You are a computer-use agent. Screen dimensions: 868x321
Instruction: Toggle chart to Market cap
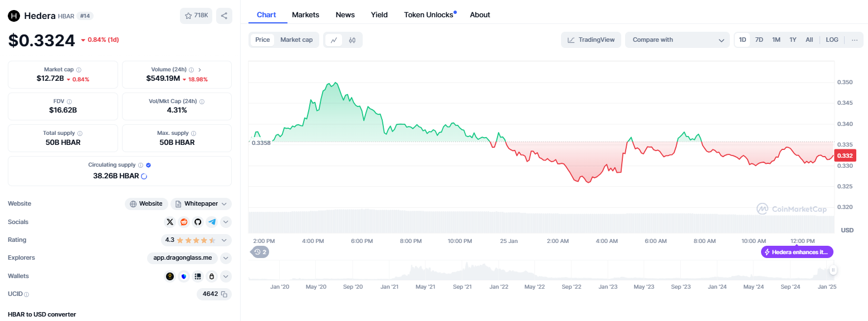point(296,40)
